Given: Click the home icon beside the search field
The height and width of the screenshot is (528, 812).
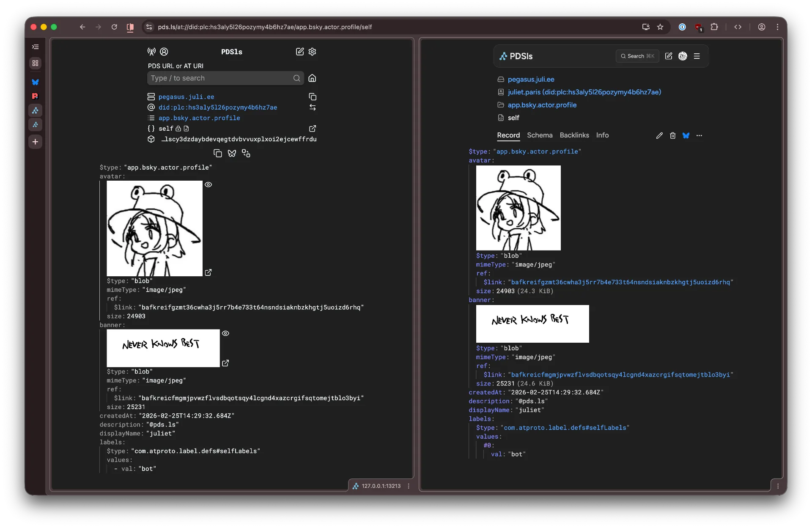Looking at the screenshot, I should (x=312, y=78).
